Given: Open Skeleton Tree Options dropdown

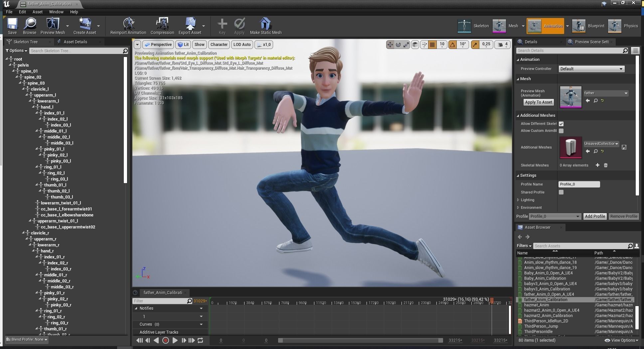Looking at the screenshot, I should coord(16,51).
